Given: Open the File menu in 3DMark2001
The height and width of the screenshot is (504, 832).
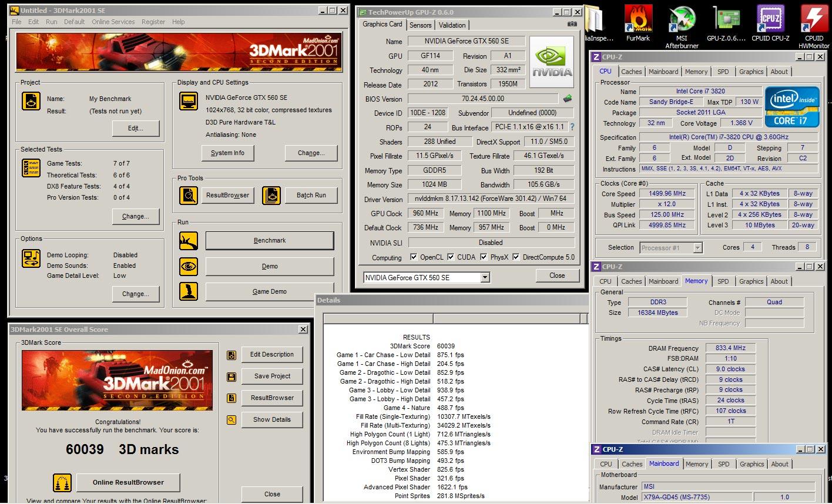Looking at the screenshot, I should click(16, 22).
